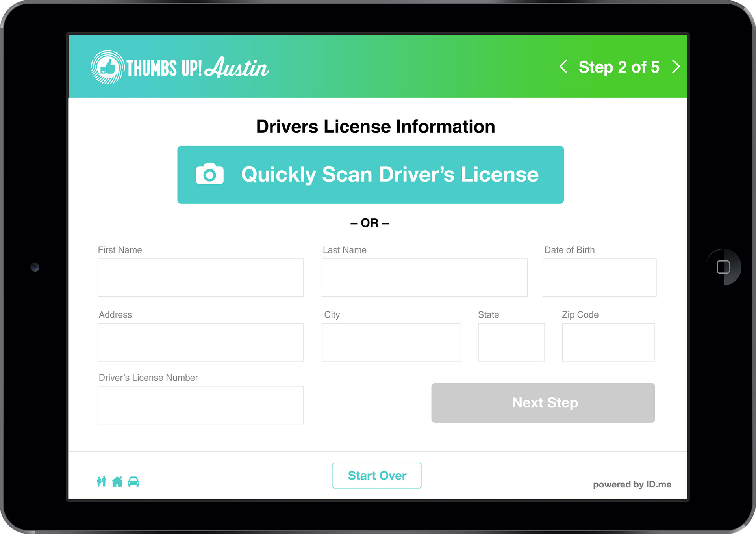Click the people icon in footer
Screen dimensions: 756x534
(102, 481)
